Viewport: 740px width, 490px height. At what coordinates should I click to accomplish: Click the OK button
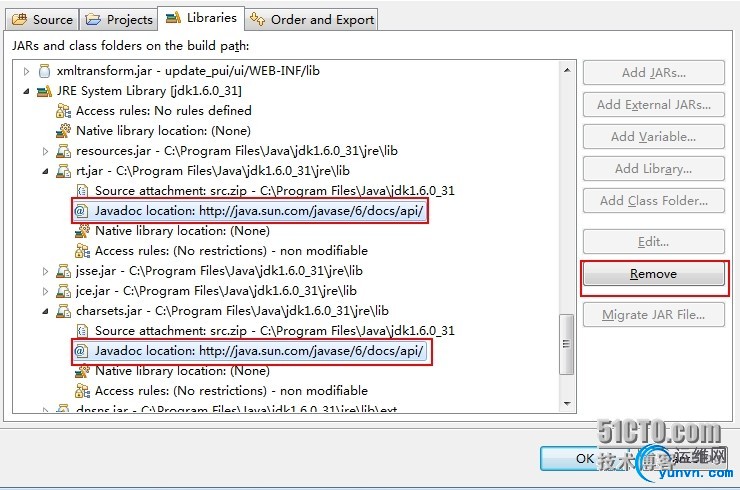(585, 458)
